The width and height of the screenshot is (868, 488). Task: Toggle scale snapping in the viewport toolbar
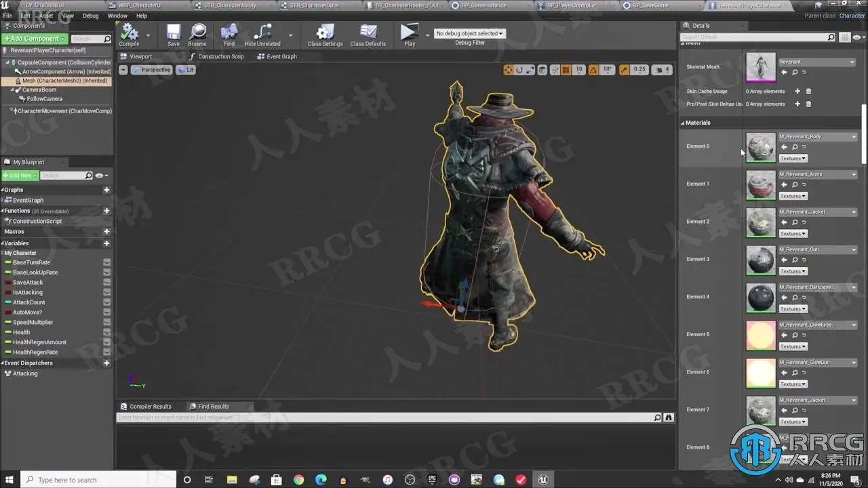coord(624,70)
